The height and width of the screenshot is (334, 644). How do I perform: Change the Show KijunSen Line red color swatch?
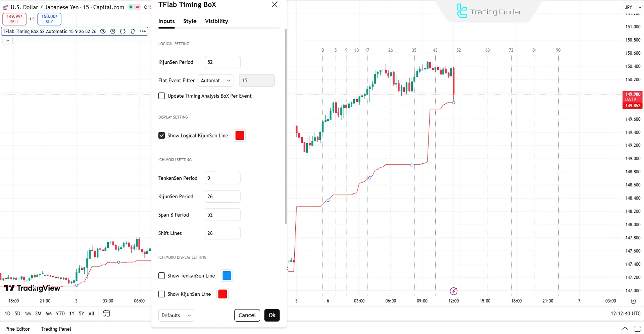point(222,294)
